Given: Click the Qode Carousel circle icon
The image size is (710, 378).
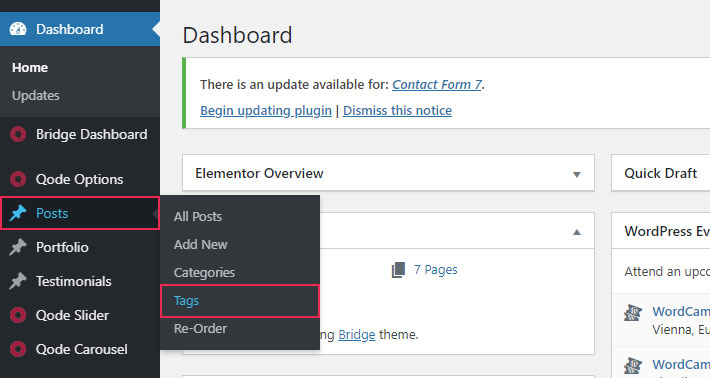Looking at the screenshot, I should (18, 349).
